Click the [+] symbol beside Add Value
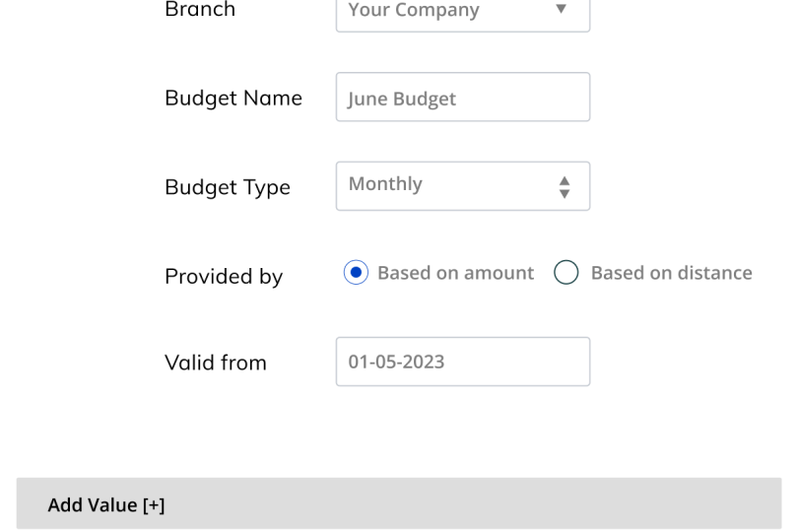Screen dimensions: 798x532 [x=154, y=505]
